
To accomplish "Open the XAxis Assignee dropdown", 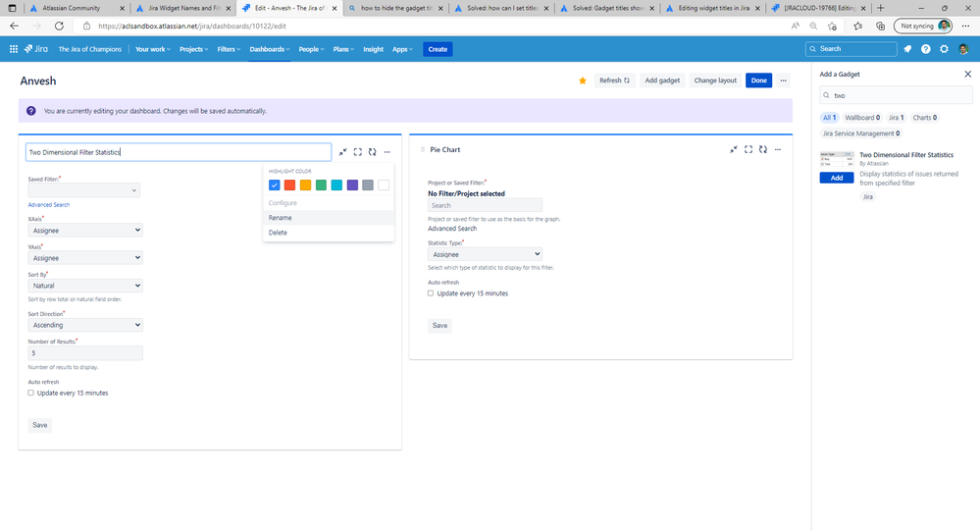I will coord(85,230).
